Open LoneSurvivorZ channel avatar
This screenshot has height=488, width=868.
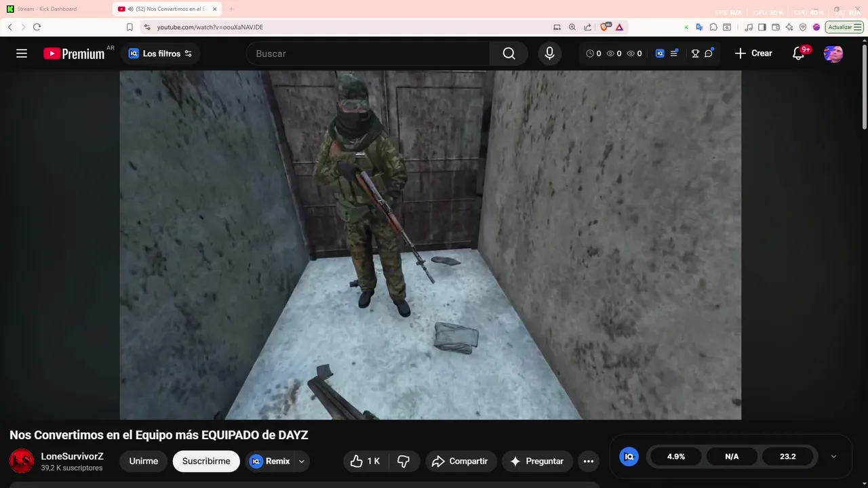coord(22,461)
